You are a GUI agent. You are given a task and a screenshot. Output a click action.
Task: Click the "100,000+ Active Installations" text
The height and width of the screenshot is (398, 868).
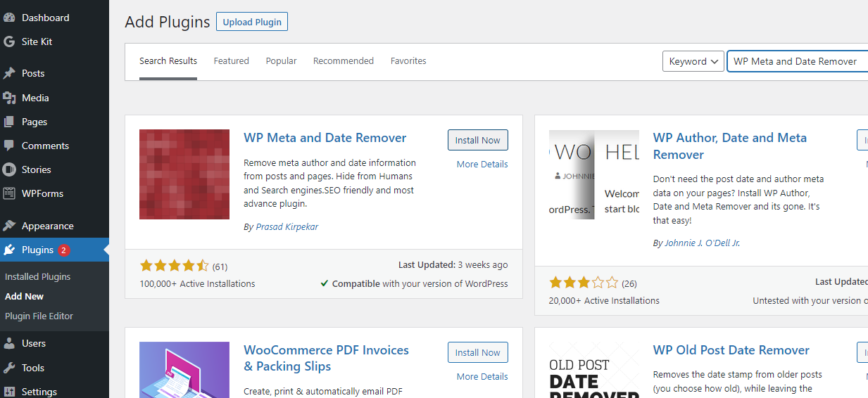tap(198, 283)
